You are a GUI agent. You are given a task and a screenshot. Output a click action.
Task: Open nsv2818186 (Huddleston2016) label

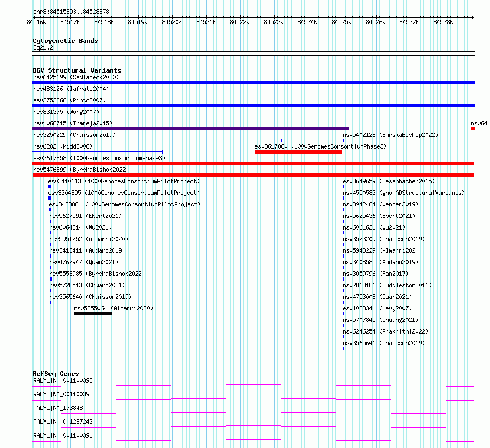click(x=387, y=285)
